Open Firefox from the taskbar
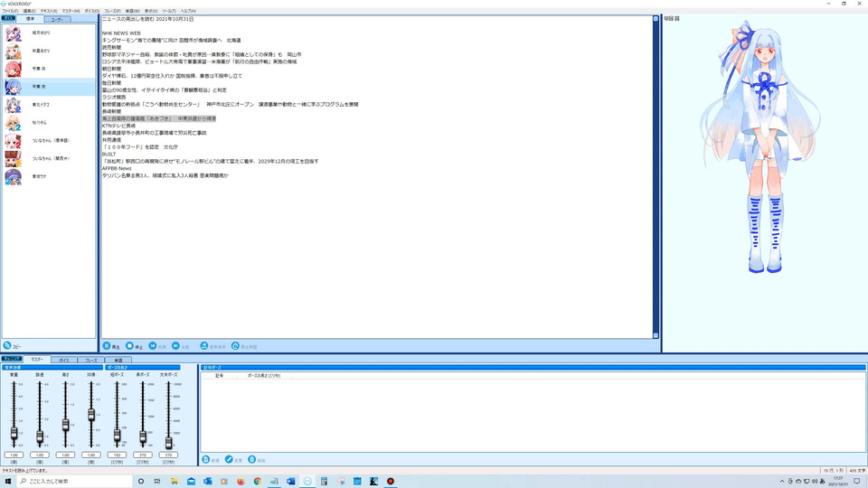Screen dimensions: 868x488 [241, 482]
